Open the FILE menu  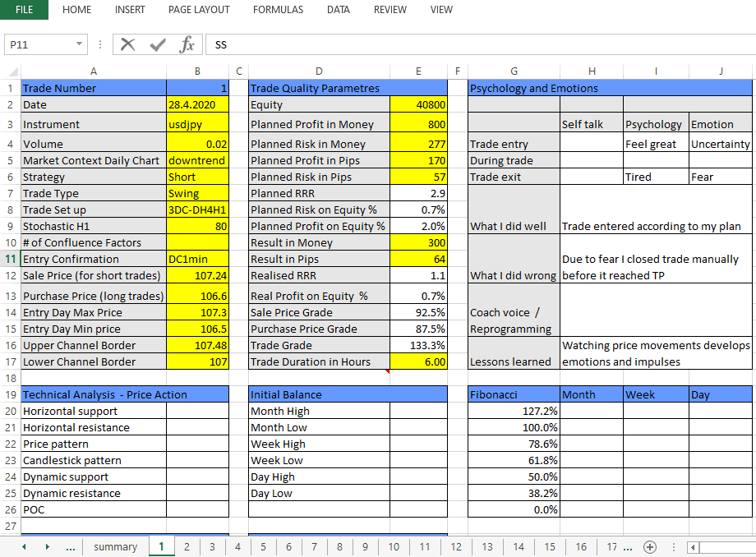coord(24,10)
